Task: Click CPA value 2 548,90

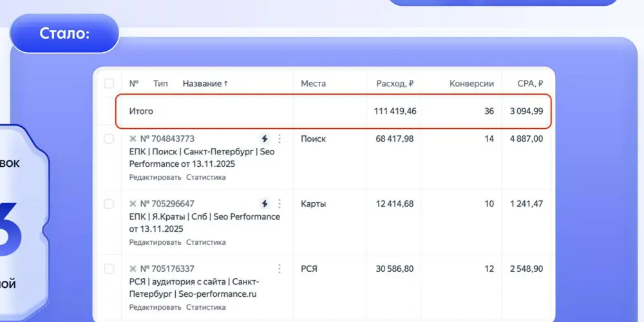Action: coord(527,269)
